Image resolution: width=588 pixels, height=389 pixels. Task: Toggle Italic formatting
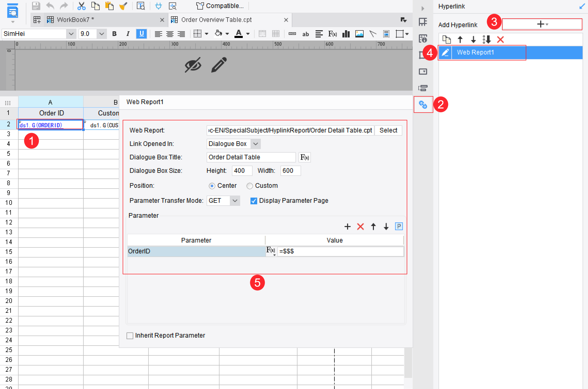point(128,34)
